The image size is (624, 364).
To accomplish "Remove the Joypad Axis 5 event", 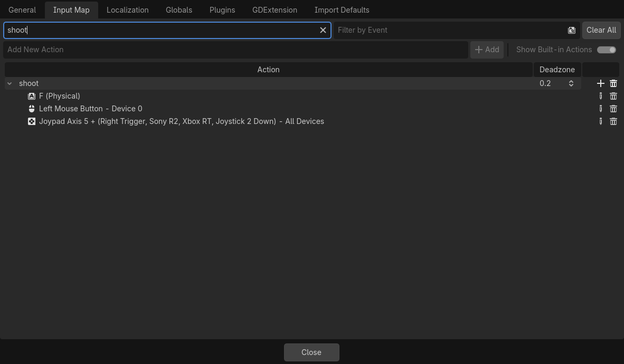I will (613, 121).
